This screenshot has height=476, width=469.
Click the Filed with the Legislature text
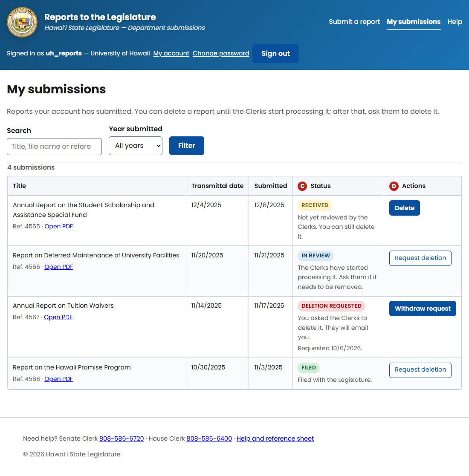pyautogui.click(x=335, y=380)
